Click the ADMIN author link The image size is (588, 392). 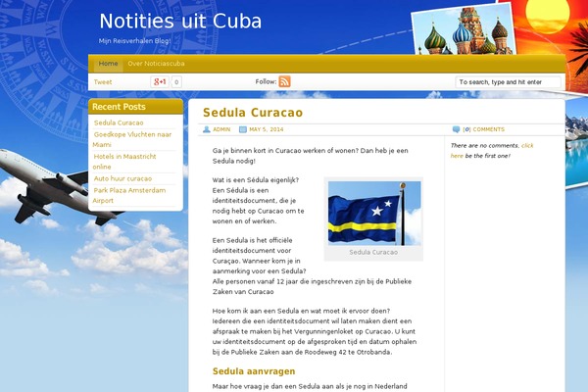(x=221, y=129)
